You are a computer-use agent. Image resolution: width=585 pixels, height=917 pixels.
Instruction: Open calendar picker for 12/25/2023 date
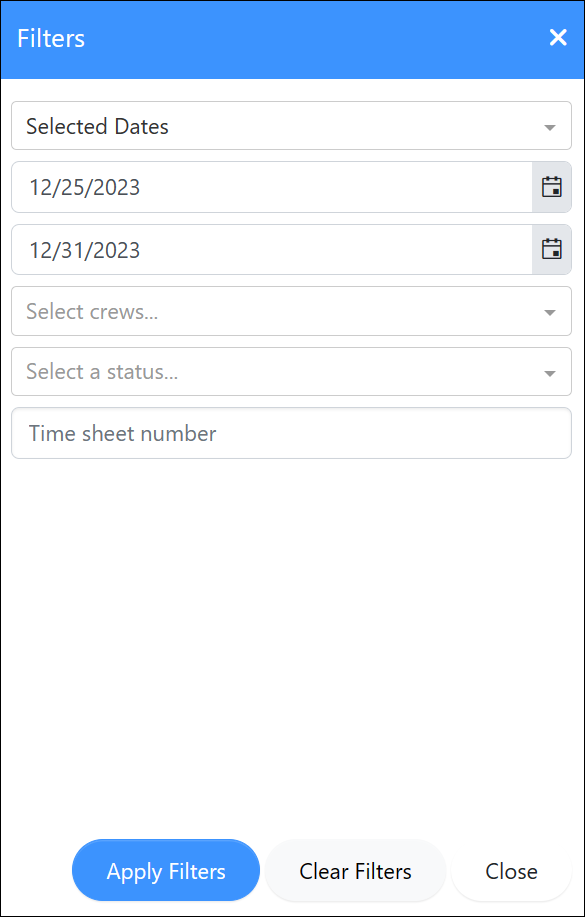(x=552, y=187)
